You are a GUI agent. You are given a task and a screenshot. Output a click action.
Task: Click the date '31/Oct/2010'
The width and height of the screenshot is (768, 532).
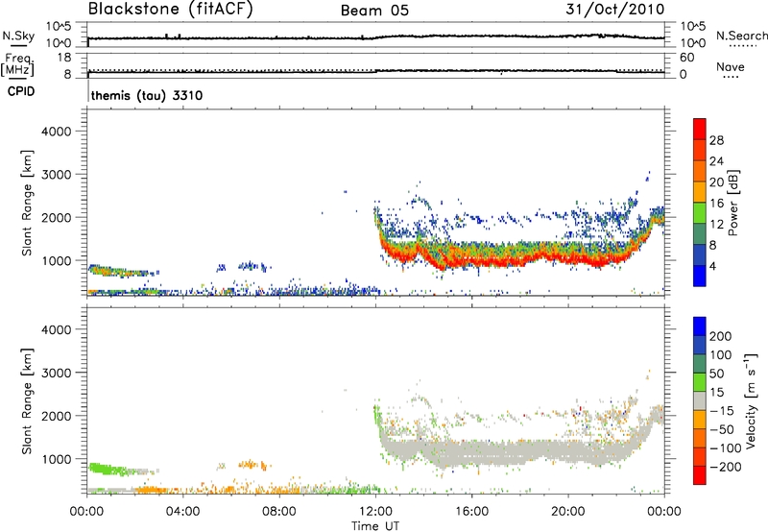[x=614, y=10]
